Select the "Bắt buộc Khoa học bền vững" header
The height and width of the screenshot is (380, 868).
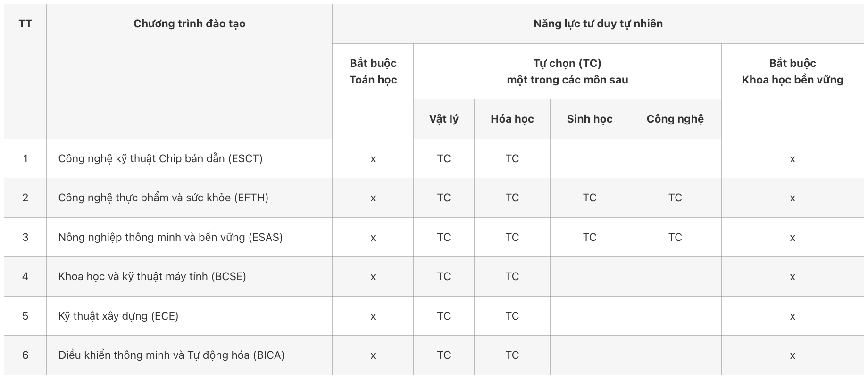(792, 72)
